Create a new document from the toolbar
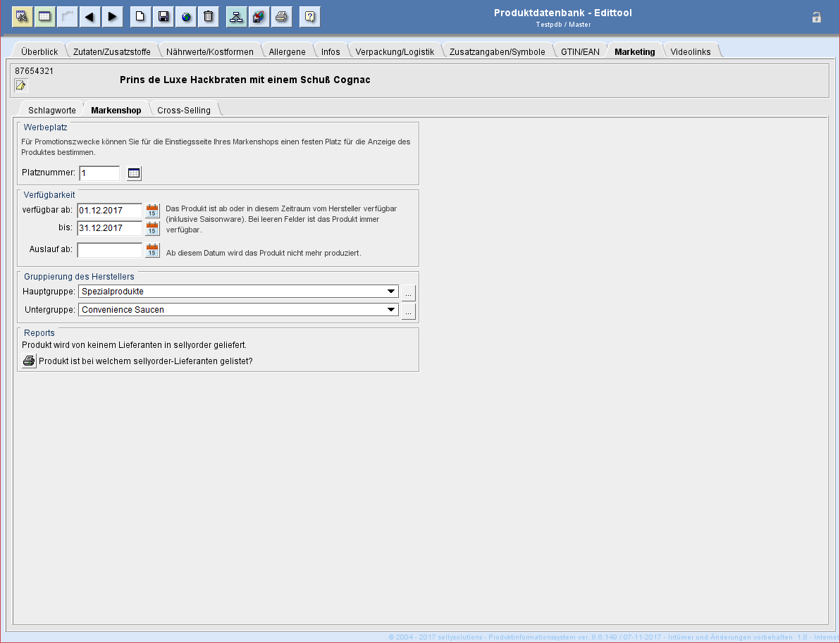The height and width of the screenshot is (643, 840). pos(140,17)
